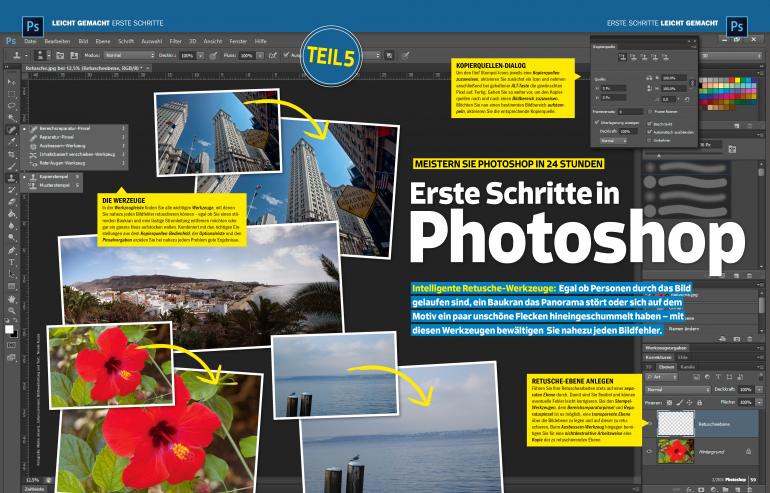Screen dimensions: 770x493
Task: Select the Hand tool in the toolbox
Action: [11, 299]
